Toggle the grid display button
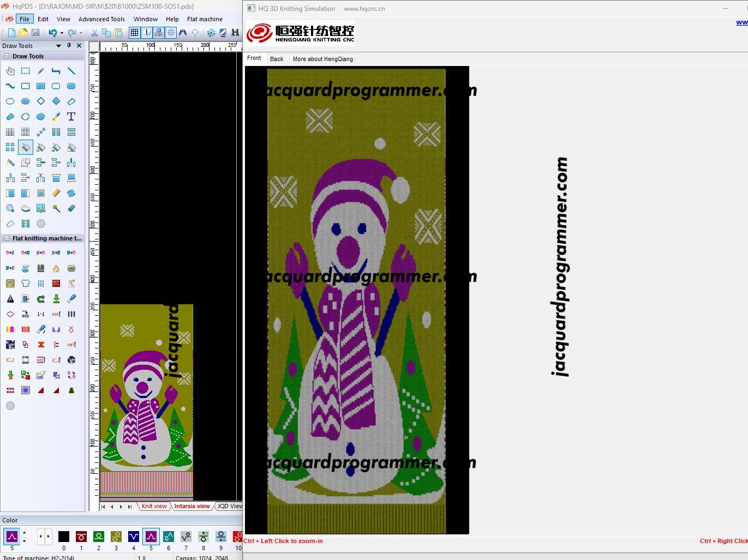This screenshot has height=560, width=748. (134, 33)
